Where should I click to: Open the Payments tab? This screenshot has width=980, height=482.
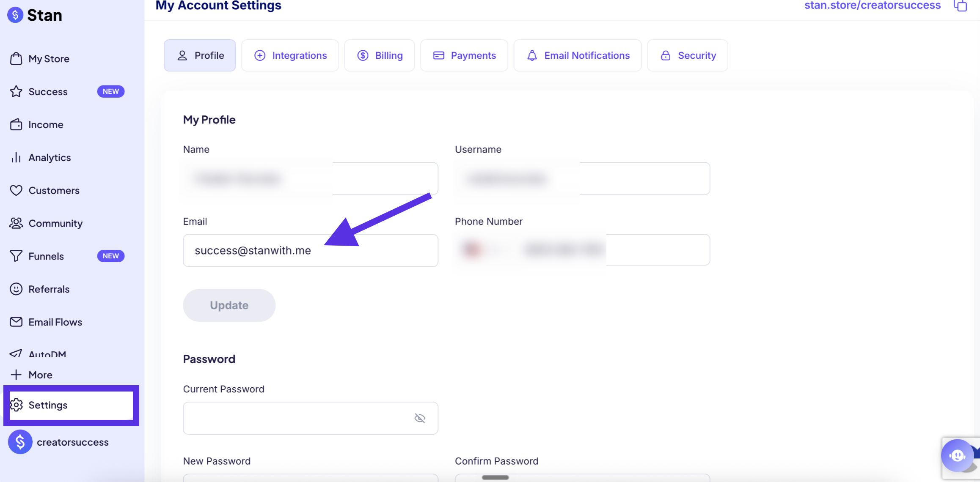pyautogui.click(x=464, y=55)
